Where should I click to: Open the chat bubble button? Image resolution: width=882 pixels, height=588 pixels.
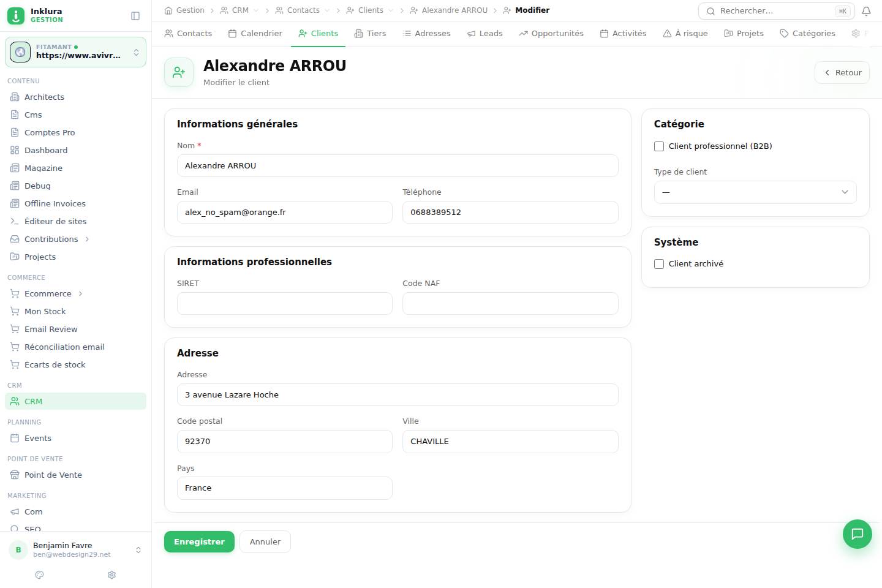[857, 533]
